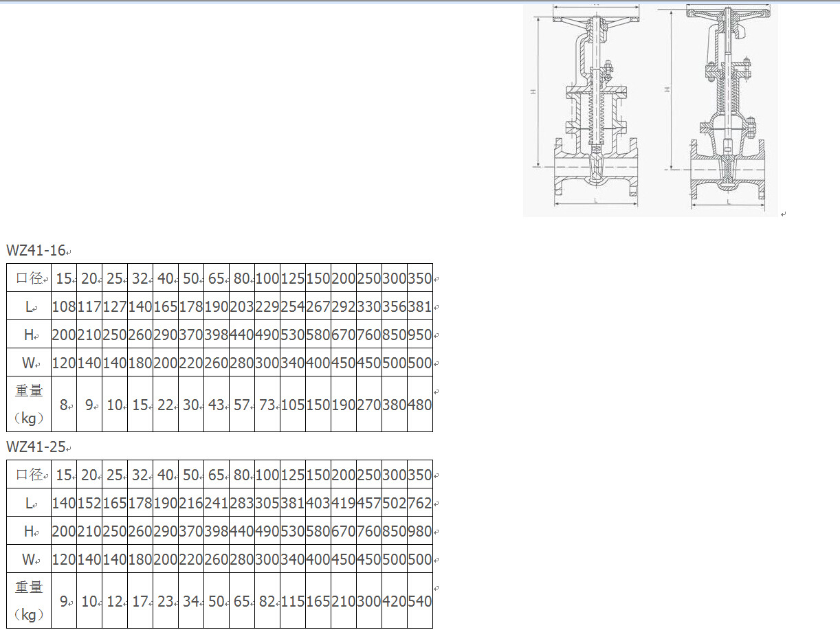Pick the cell showing 267
This screenshot has height=630, width=840.
coord(318,306)
